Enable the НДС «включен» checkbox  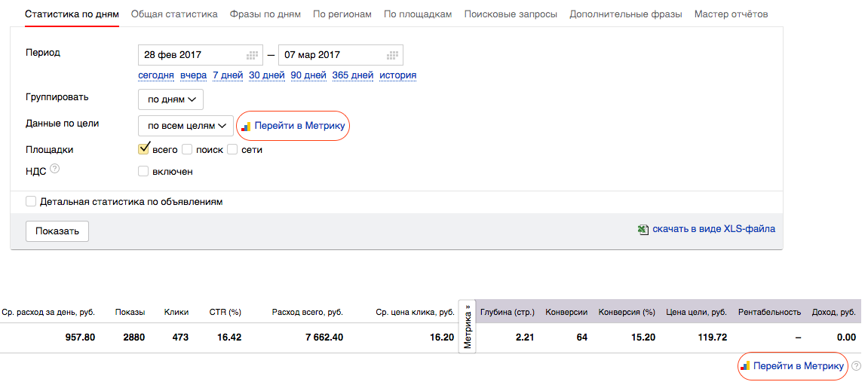pos(143,172)
